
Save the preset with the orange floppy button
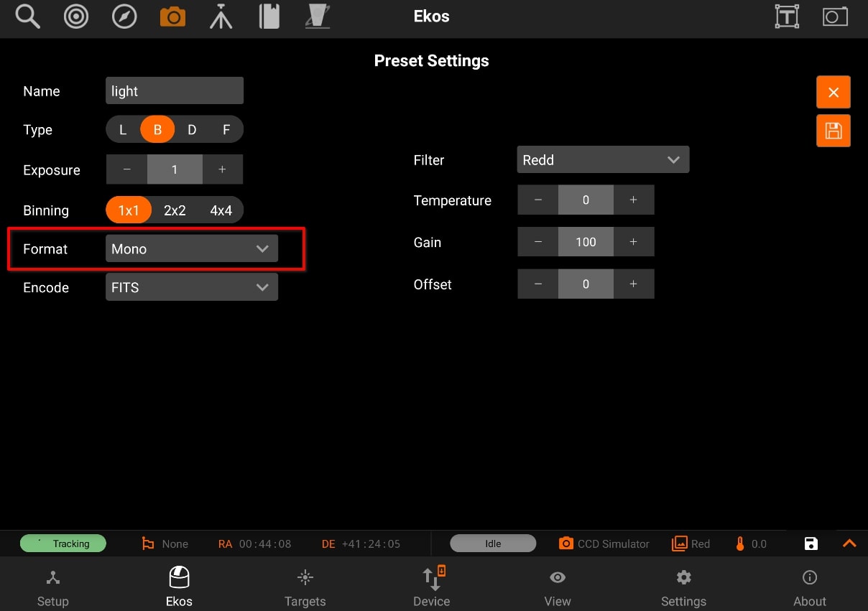coord(834,131)
